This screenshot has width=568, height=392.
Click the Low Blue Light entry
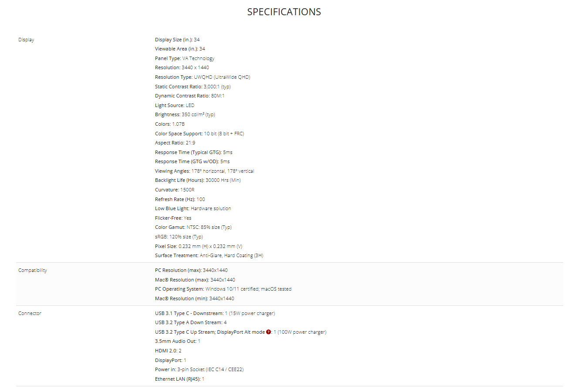(193, 208)
